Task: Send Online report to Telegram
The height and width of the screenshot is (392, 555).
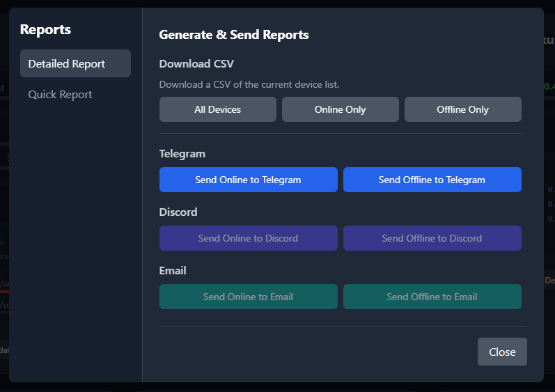Action: pos(248,180)
